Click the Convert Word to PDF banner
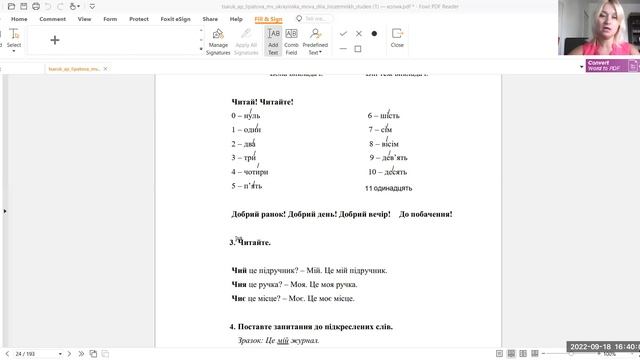Image resolution: width=640 pixels, height=360 pixels. (x=612, y=66)
